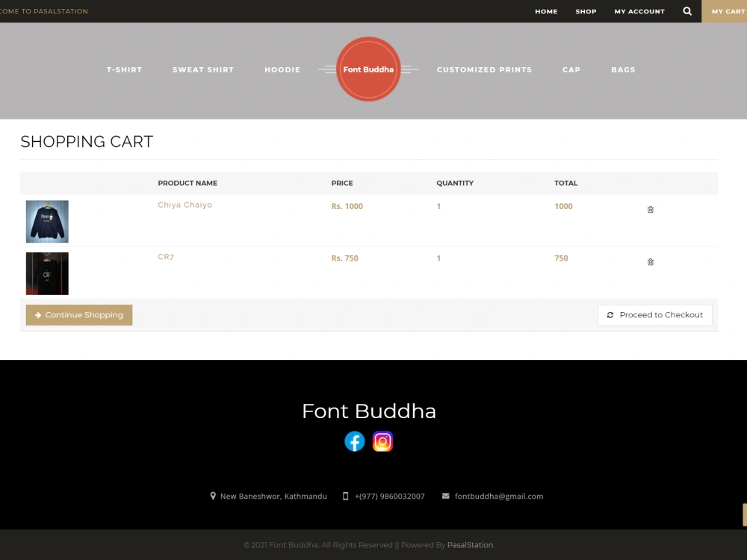Click the Continue Shopping button
Screen dimensions: 747x560
click(x=79, y=315)
